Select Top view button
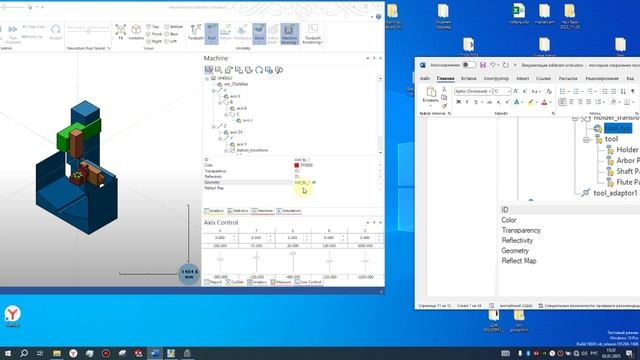 click(153, 27)
